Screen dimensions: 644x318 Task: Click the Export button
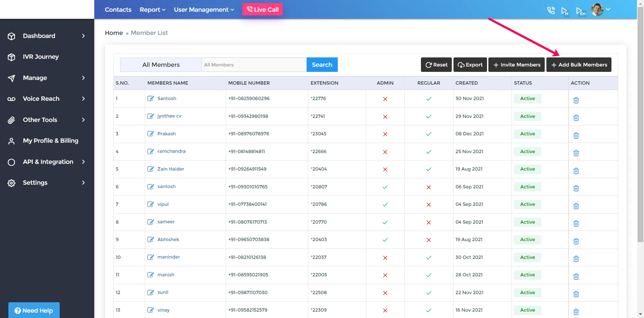pyautogui.click(x=470, y=65)
